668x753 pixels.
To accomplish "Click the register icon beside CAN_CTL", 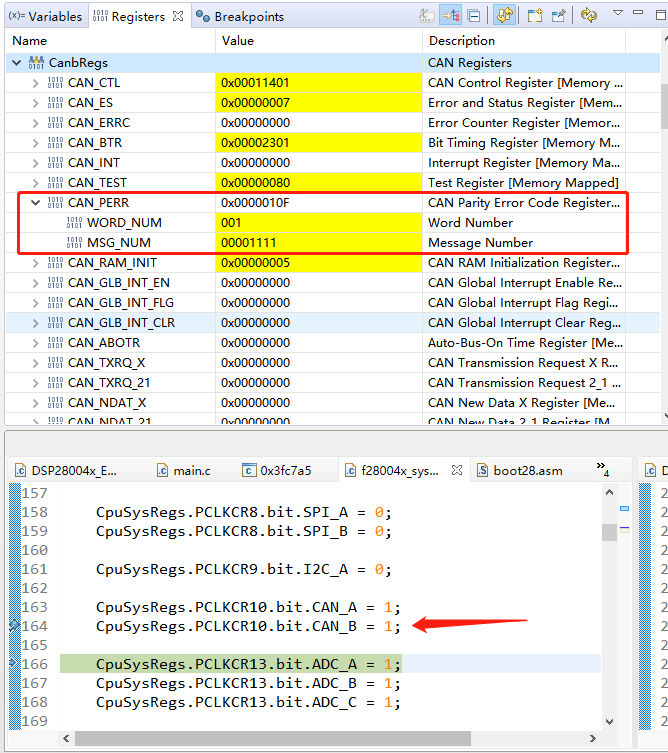I will point(55,83).
